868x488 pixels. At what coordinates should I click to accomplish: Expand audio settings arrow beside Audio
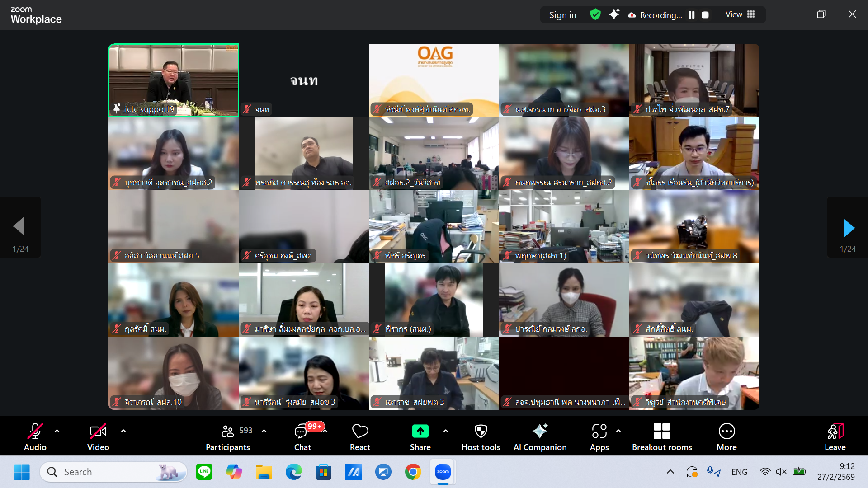[x=57, y=431]
